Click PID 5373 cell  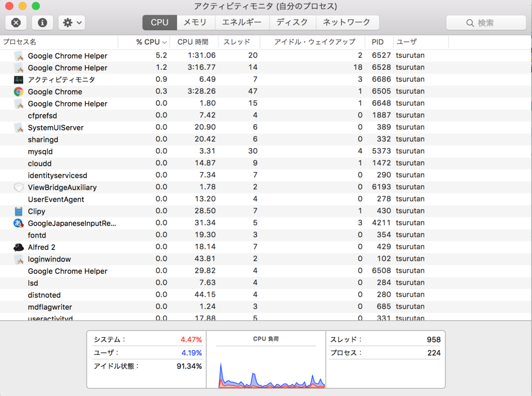381,151
